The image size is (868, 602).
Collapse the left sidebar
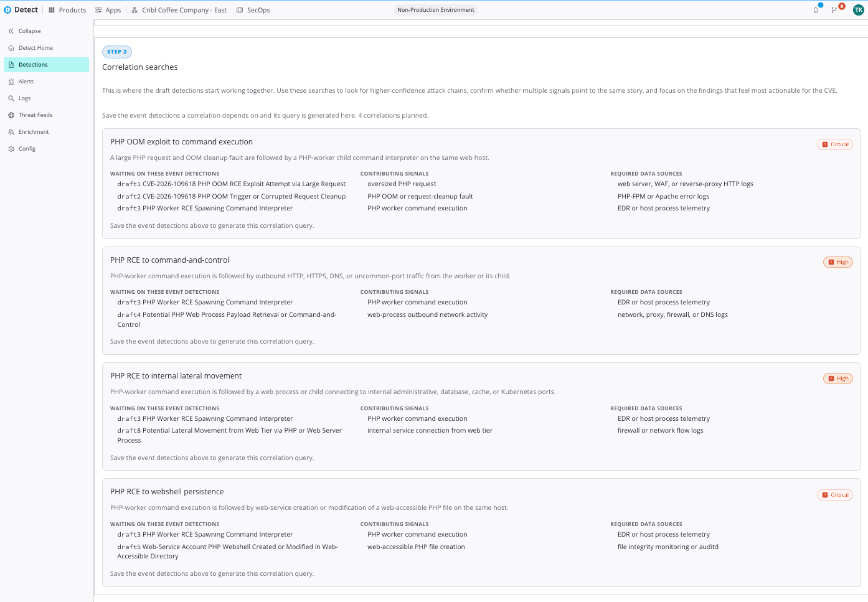[25, 31]
